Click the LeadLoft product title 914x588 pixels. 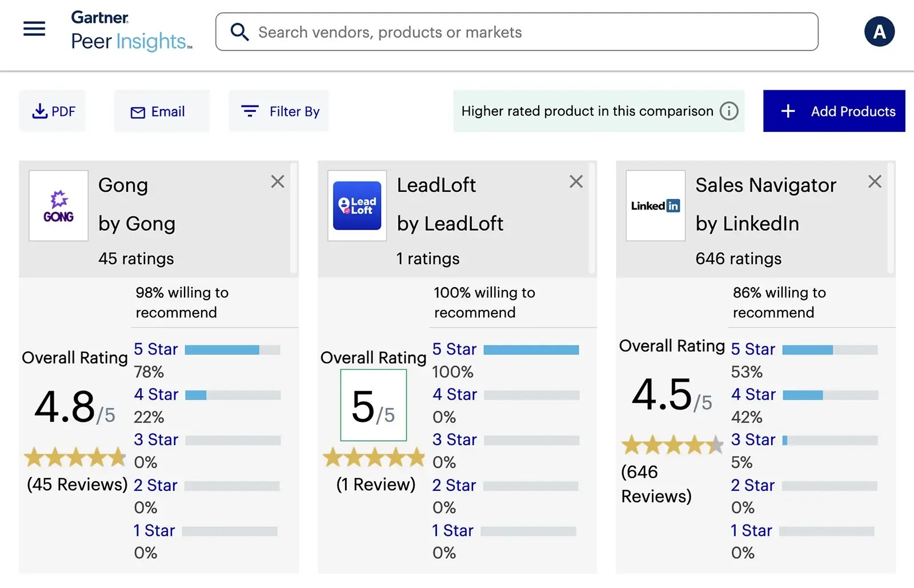point(436,185)
